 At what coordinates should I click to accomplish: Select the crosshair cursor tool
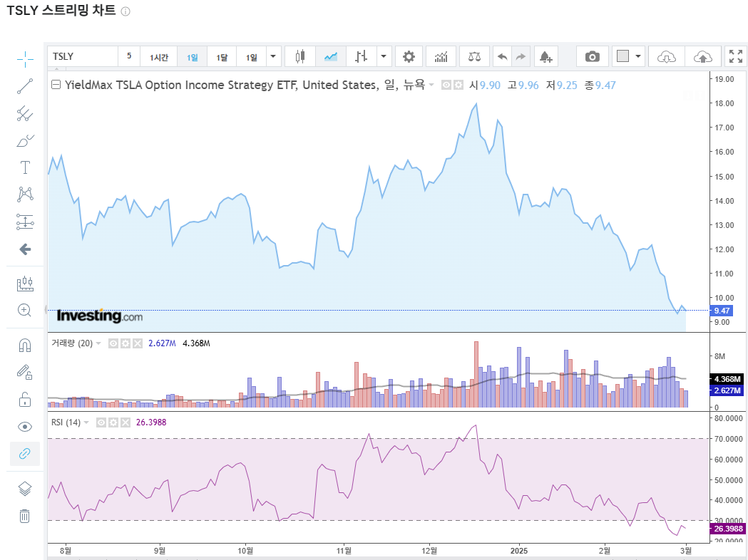click(25, 60)
